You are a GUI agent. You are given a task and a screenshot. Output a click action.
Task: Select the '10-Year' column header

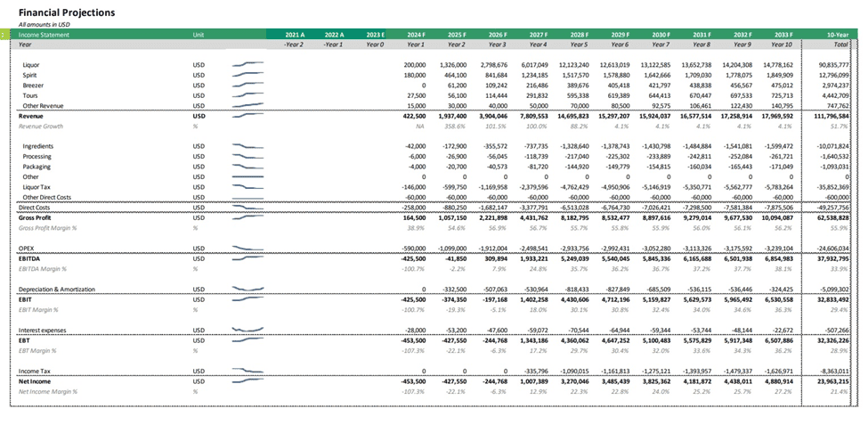click(838, 35)
